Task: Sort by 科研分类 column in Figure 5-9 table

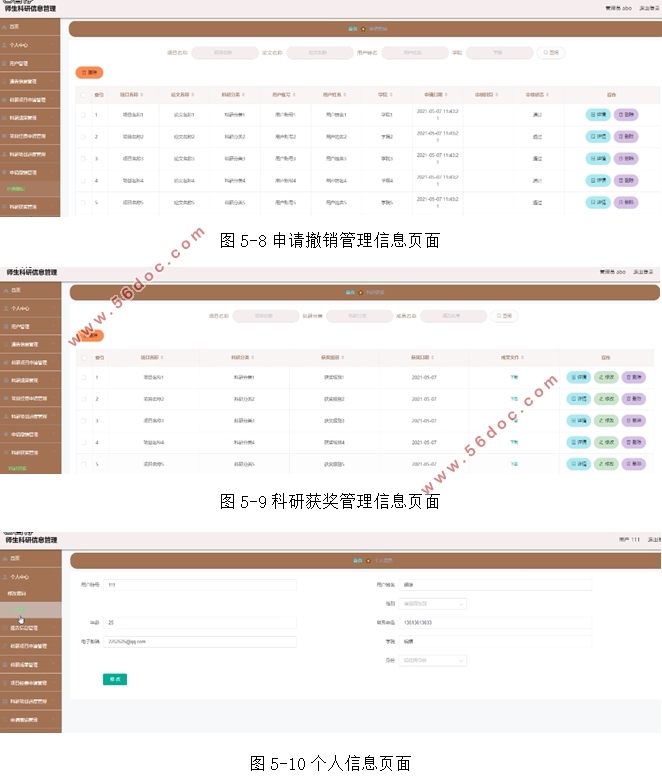Action: point(253,358)
